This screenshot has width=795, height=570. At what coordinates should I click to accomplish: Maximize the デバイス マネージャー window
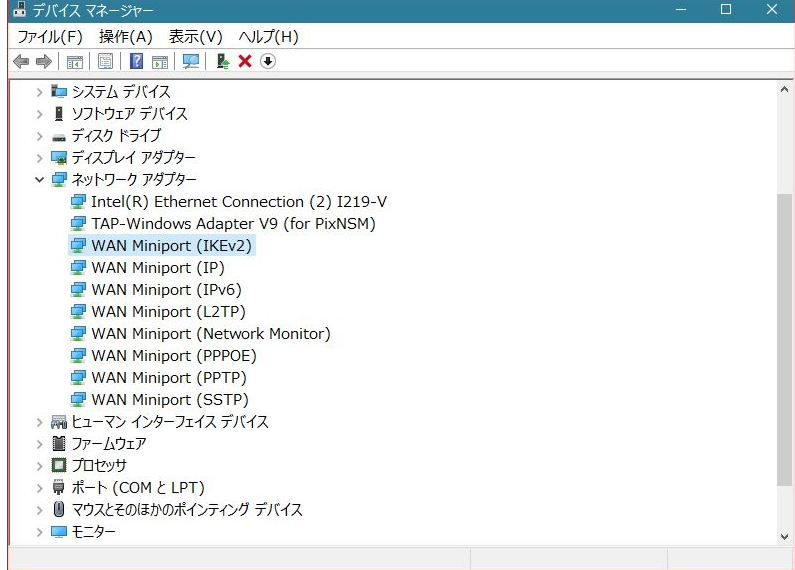pos(726,10)
